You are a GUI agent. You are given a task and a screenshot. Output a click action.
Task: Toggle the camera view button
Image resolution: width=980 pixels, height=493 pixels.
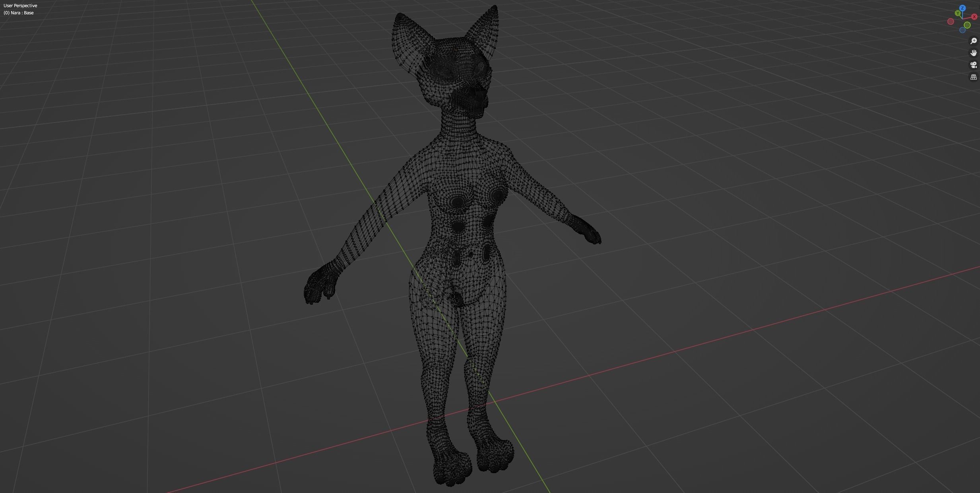974,65
